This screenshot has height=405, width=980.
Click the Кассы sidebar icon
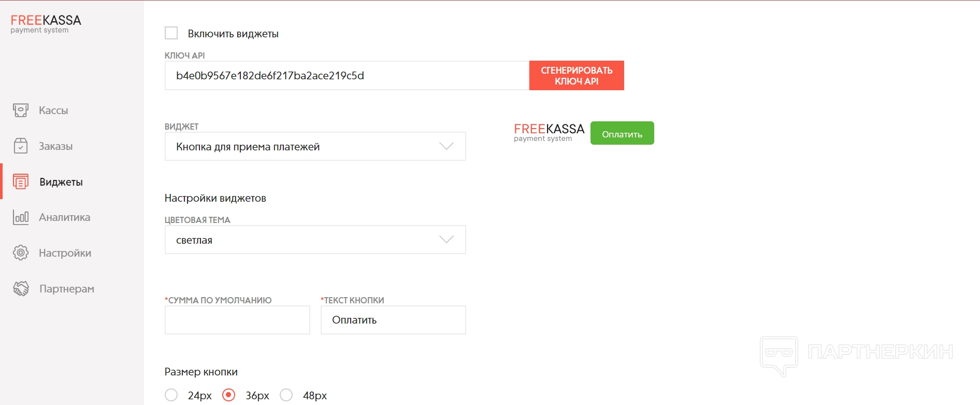21,110
